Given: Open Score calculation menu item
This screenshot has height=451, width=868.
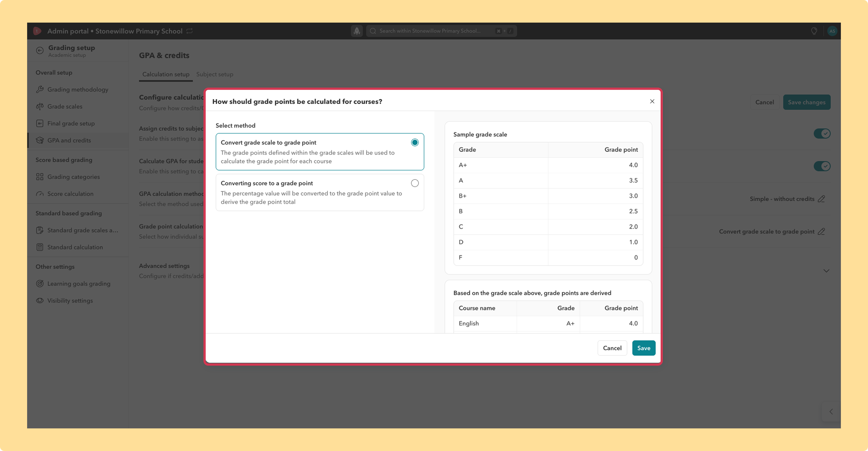Looking at the screenshot, I should [x=78, y=194].
